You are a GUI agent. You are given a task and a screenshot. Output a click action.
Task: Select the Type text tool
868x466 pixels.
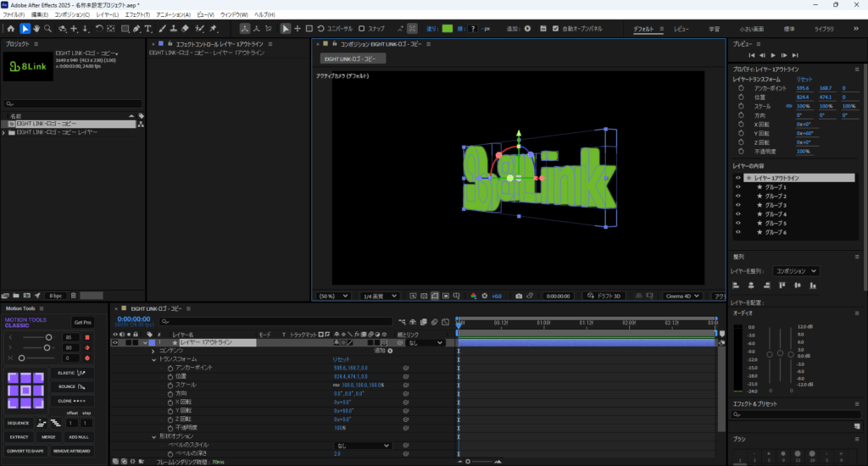click(x=148, y=29)
